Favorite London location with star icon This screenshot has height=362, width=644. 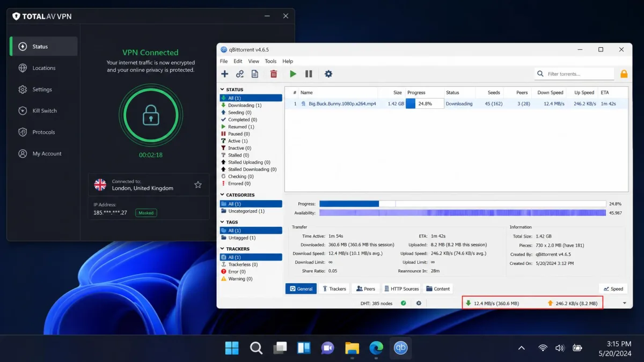click(198, 185)
